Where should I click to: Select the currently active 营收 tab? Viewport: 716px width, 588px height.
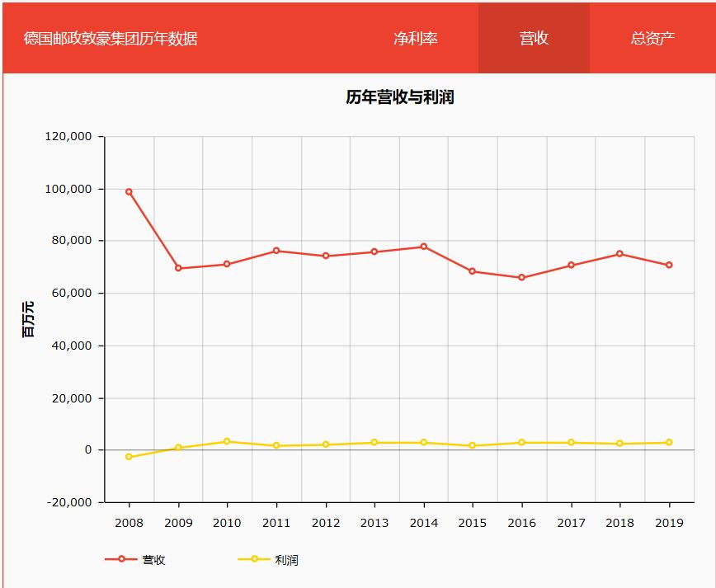[534, 37]
